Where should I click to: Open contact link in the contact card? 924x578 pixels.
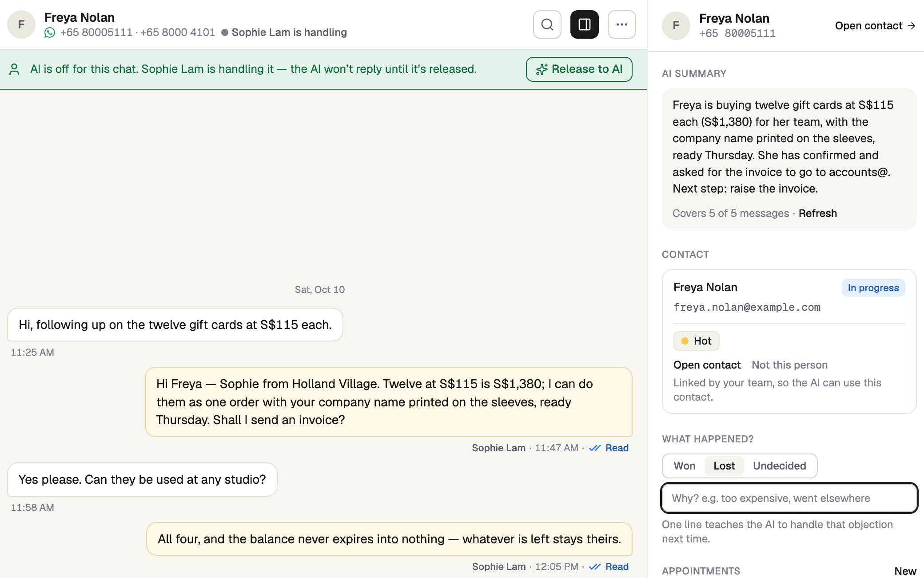coord(707,365)
